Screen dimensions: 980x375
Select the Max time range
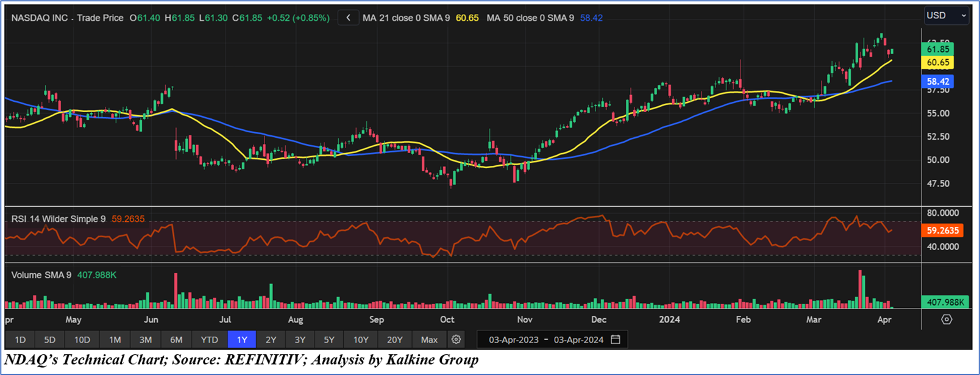tap(430, 340)
